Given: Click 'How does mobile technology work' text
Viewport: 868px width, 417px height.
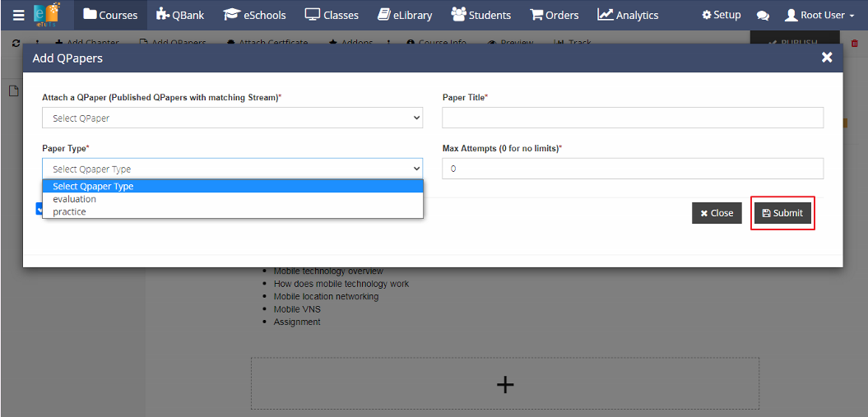Looking at the screenshot, I should (x=341, y=284).
